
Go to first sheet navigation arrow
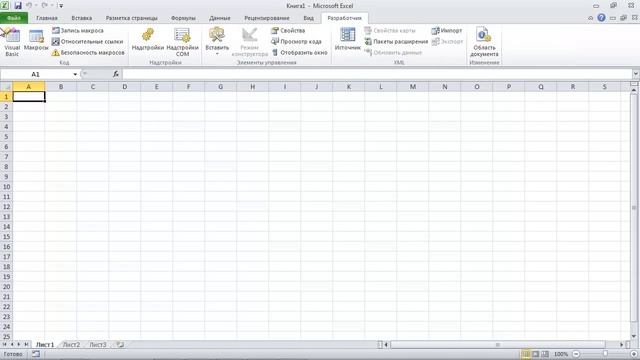(x=5, y=344)
